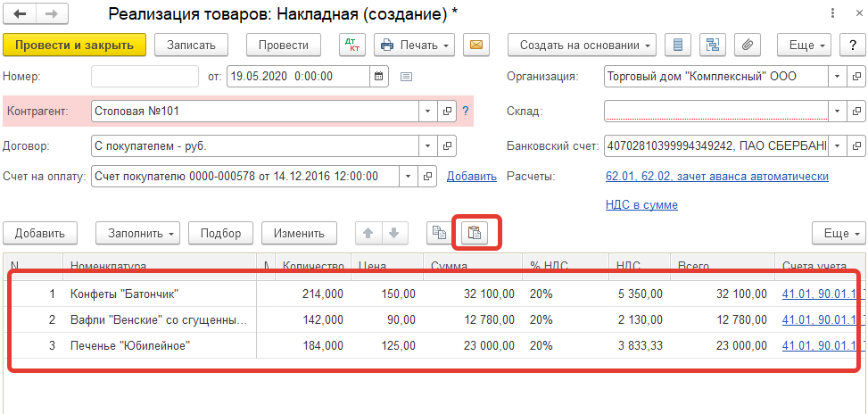
Task: Open Контрагент record with the open icon
Action: pyautogui.click(x=447, y=112)
